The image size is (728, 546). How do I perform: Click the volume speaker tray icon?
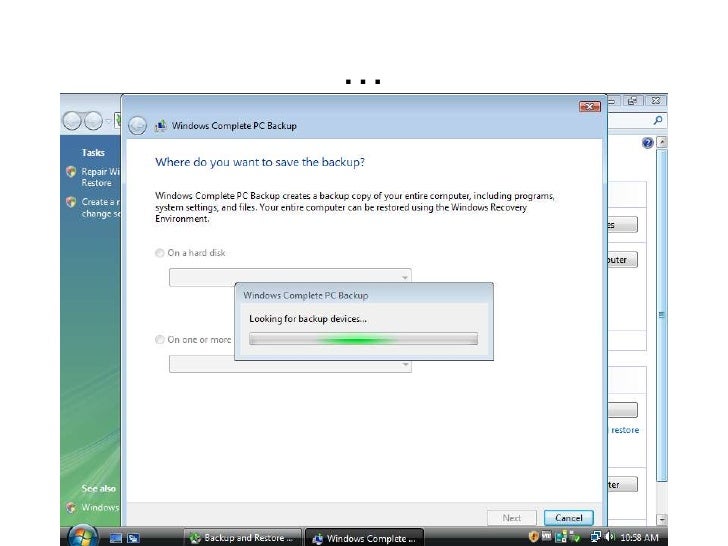click(x=610, y=537)
